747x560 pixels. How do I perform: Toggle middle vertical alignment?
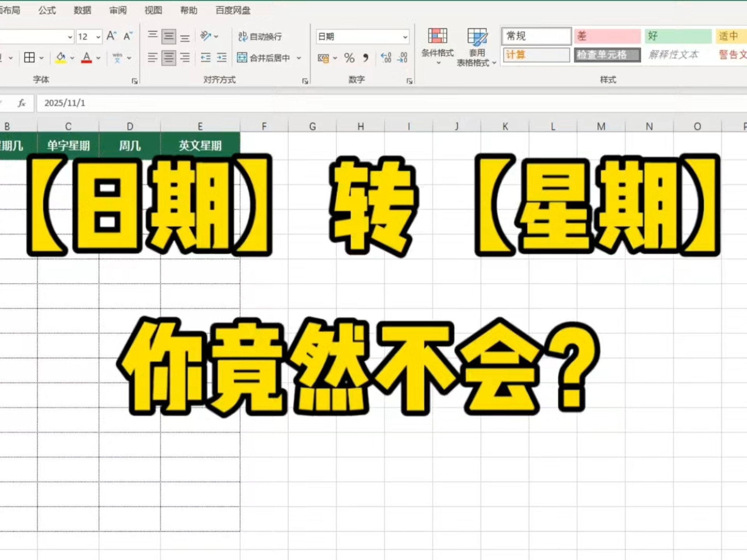click(x=168, y=37)
